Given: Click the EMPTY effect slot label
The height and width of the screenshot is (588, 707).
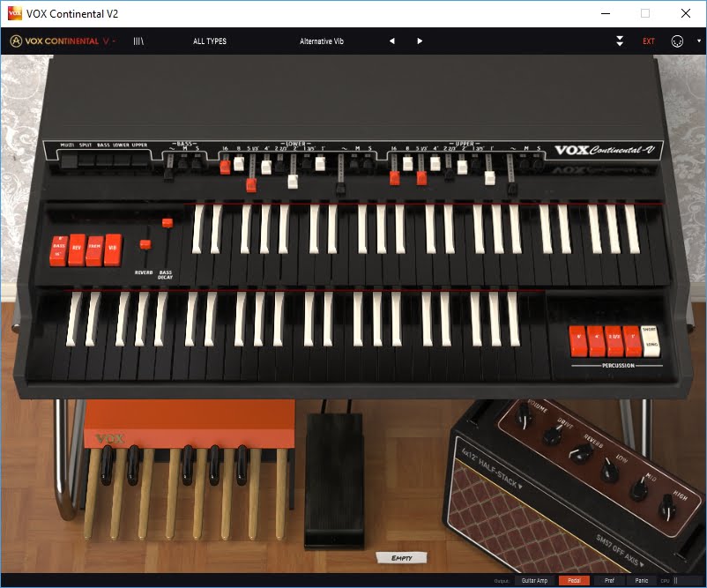Looking at the screenshot, I should click(401, 558).
